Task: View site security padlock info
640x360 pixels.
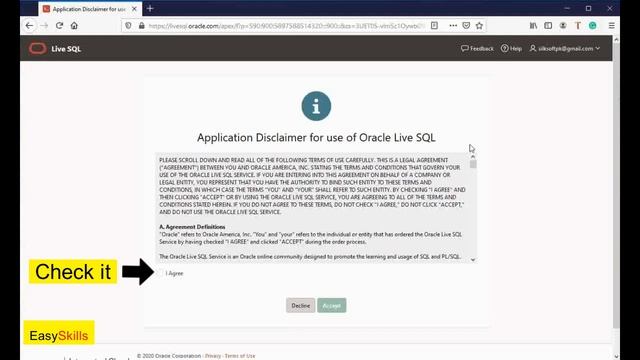Action: pyautogui.click(x=142, y=26)
